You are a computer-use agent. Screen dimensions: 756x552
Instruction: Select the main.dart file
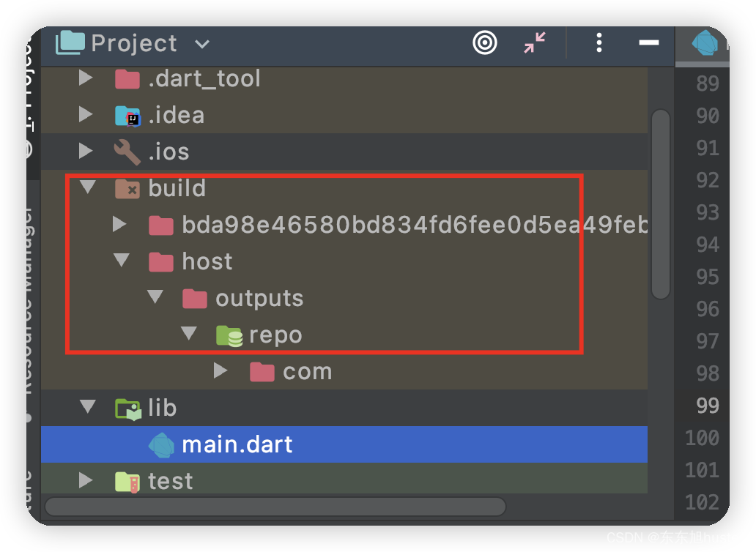pos(238,444)
